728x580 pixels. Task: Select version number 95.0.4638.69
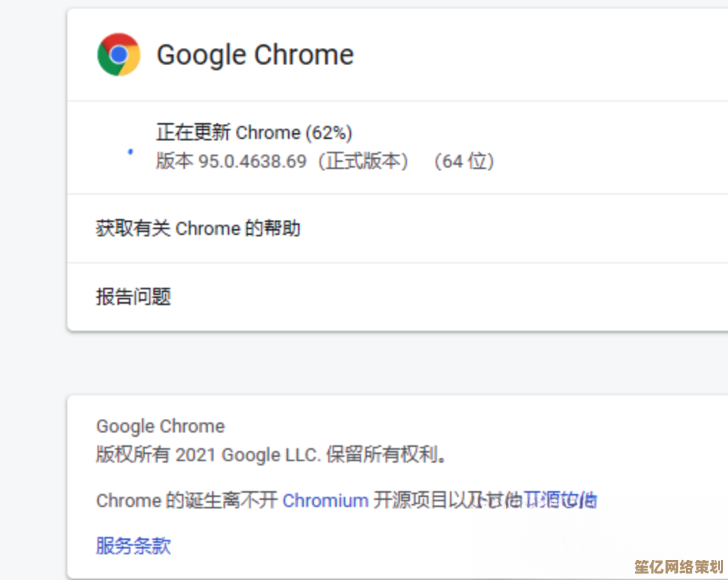pyautogui.click(x=252, y=161)
